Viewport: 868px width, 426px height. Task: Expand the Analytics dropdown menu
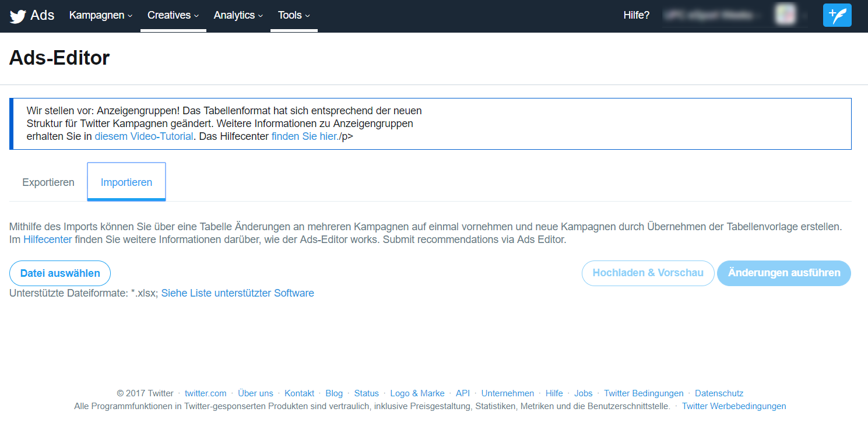tap(238, 15)
